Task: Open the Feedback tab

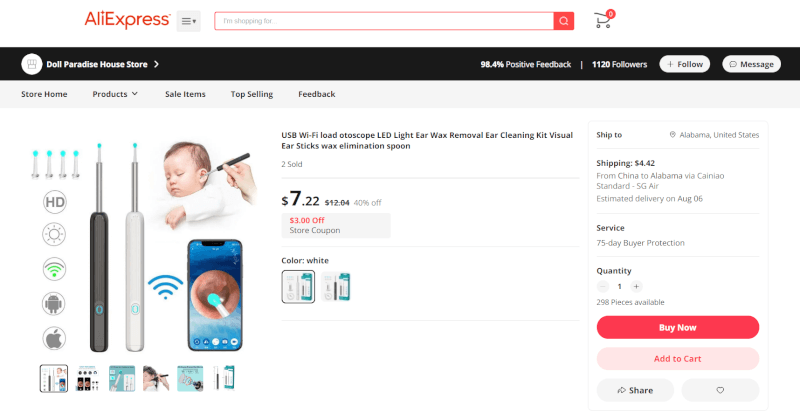Action: tap(316, 94)
